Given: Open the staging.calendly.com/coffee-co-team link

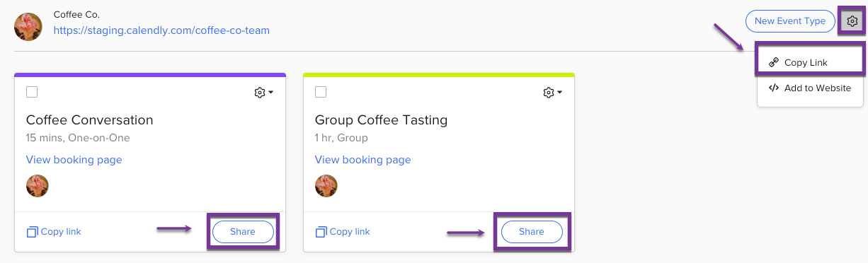Looking at the screenshot, I should click(x=161, y=30).
